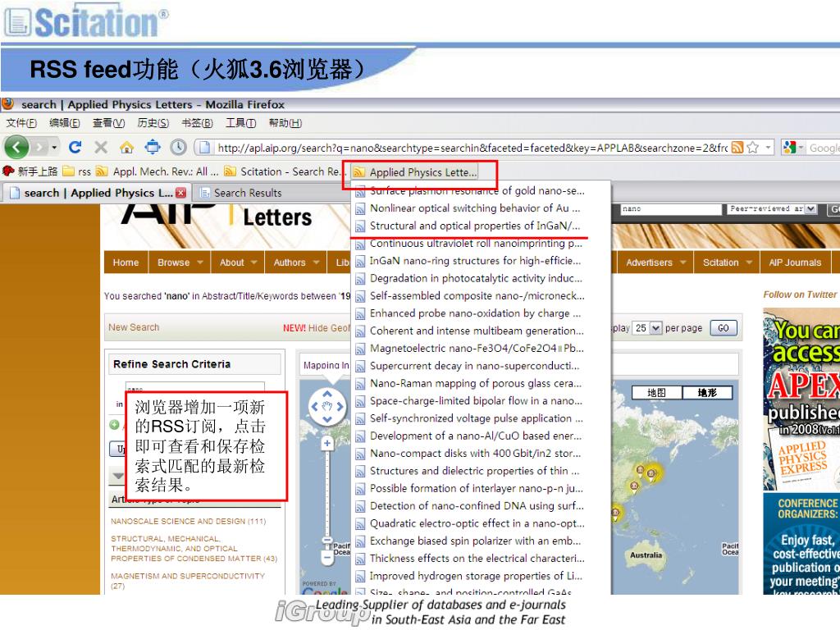
Task: Bookmark this page with the star icon
Action: (753, 148)
